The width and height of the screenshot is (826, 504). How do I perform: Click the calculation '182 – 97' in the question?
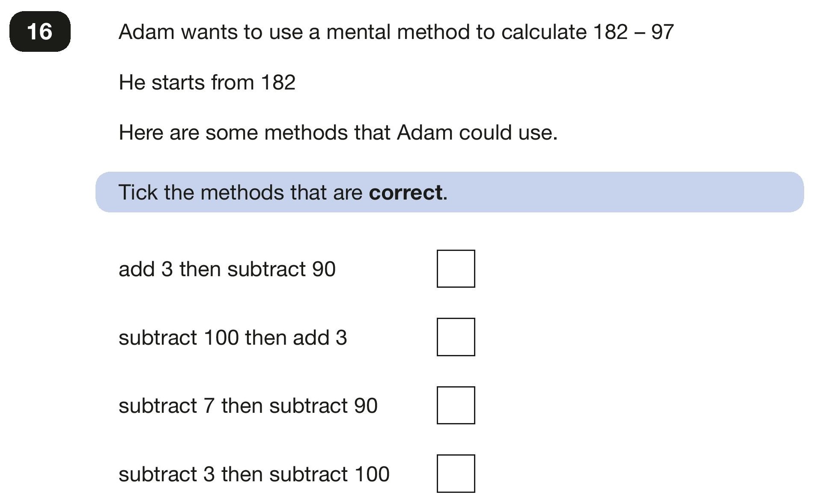634,32
